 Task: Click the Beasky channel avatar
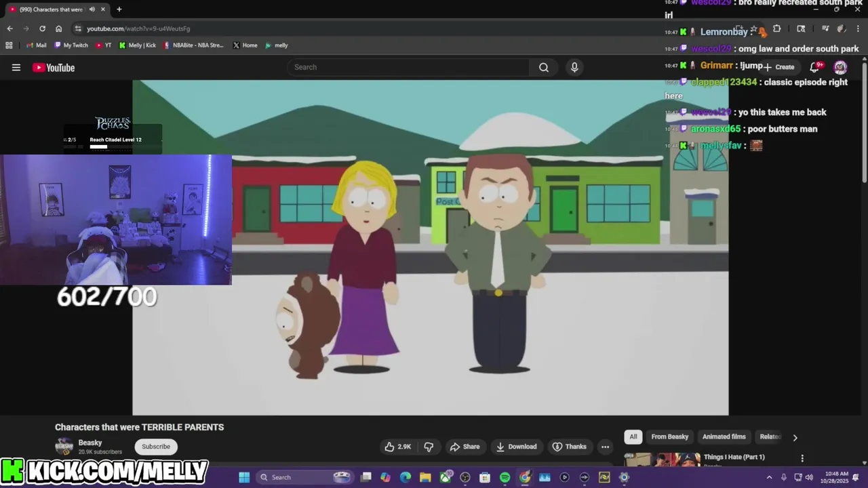[64, 447]
